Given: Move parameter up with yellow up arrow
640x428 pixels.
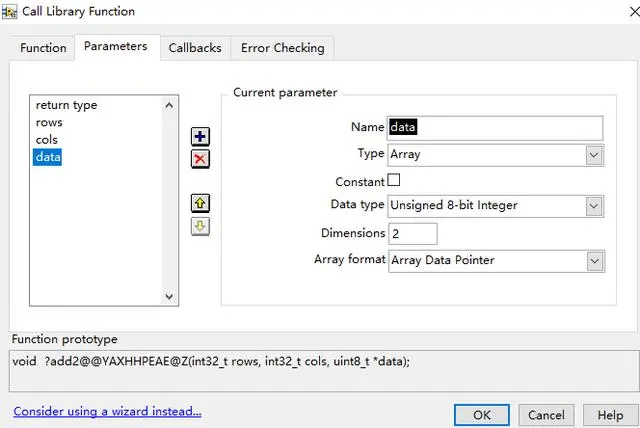Looking at the screenshot, I should click(200, 203).
